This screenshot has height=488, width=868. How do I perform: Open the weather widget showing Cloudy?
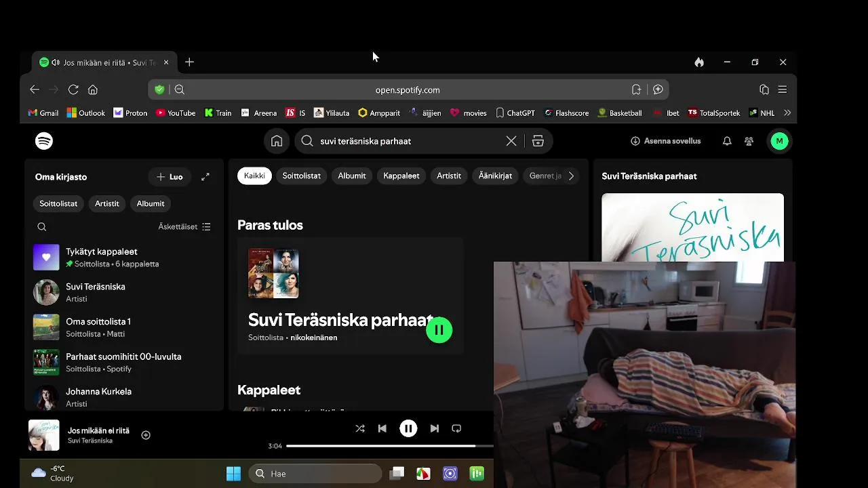[x=53, y=473]
